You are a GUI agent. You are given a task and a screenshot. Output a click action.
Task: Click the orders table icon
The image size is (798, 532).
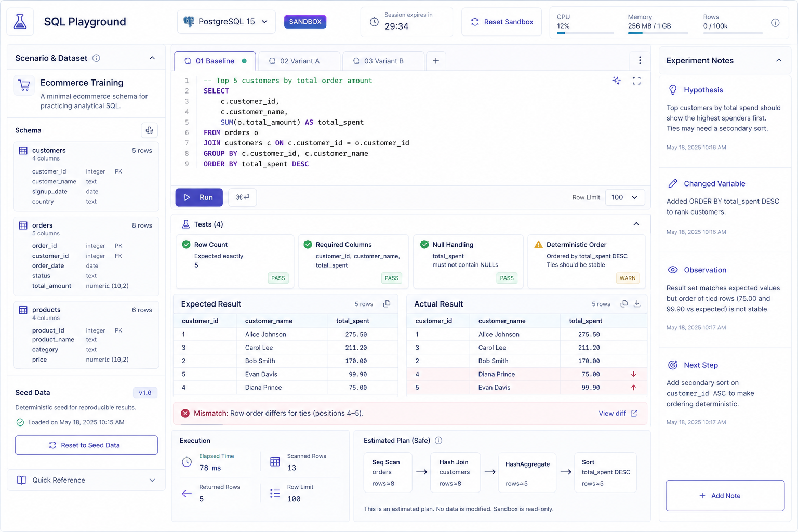23,225
